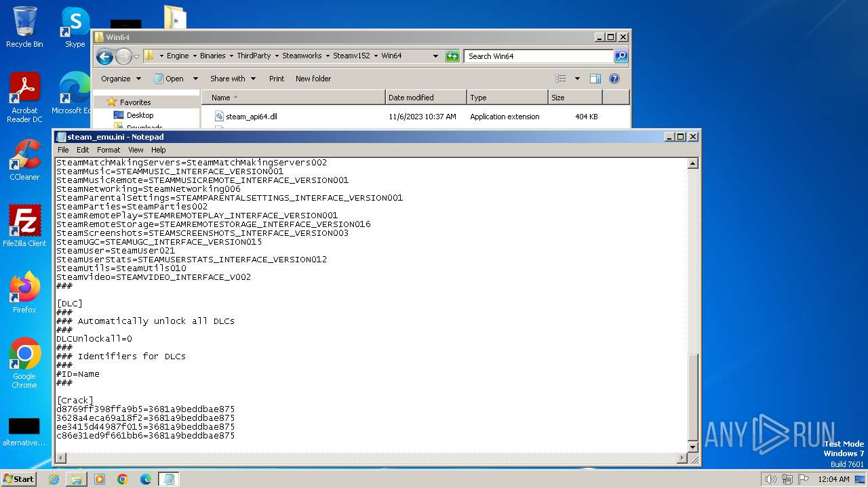Image resolution: width=868 pixels, height=488 pixels.
Task: Change view style icon in Explorer
Action: 560,79
